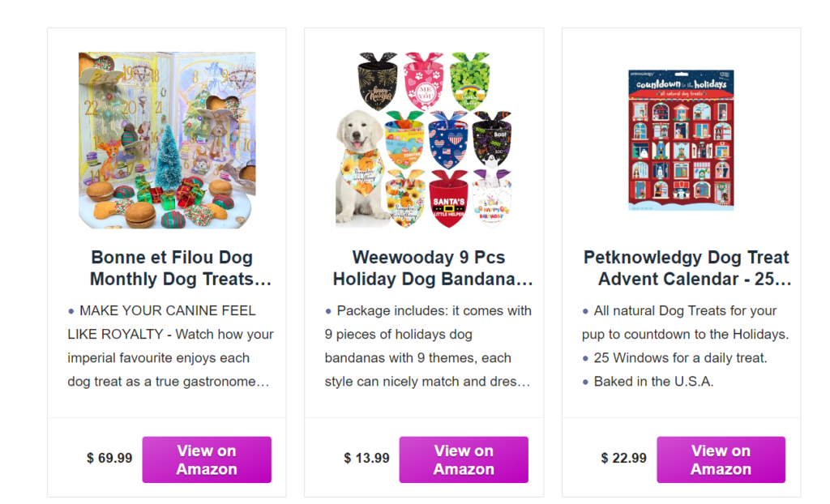The width and height of the screenshot is (830, 504).
Task: View the $13.99 bandanas on Amazon
Action: click(x=464, y=459)
